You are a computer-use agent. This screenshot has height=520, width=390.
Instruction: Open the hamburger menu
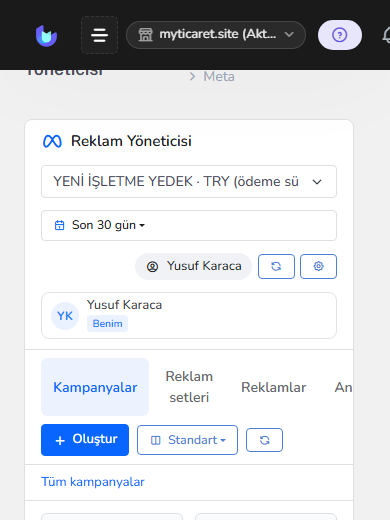[99, 35]
